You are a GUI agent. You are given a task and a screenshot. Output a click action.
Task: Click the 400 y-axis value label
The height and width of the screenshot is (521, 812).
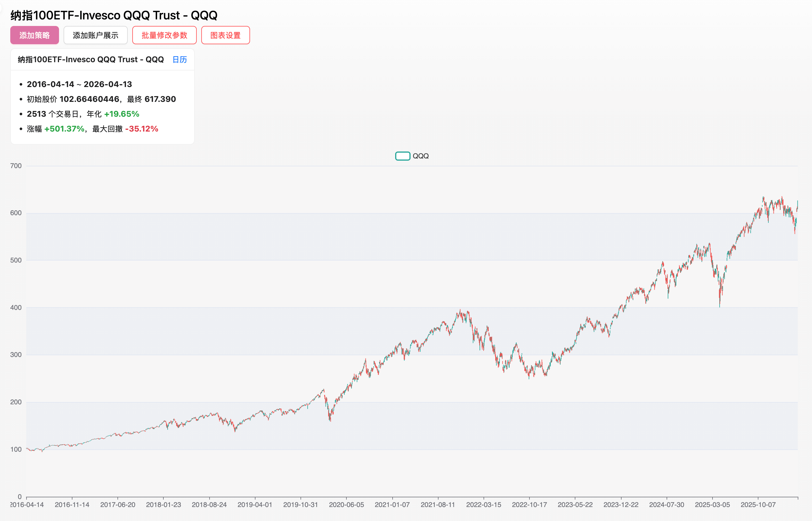coord(16,308)
